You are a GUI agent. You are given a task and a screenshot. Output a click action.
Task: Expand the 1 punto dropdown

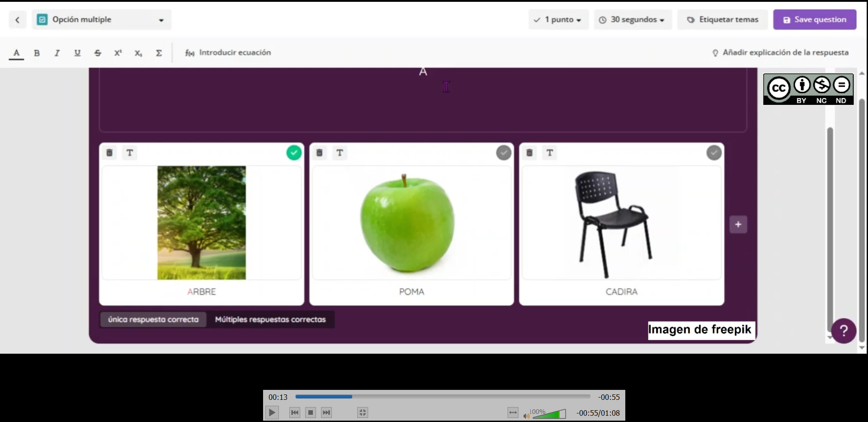[x=558, y=19]
